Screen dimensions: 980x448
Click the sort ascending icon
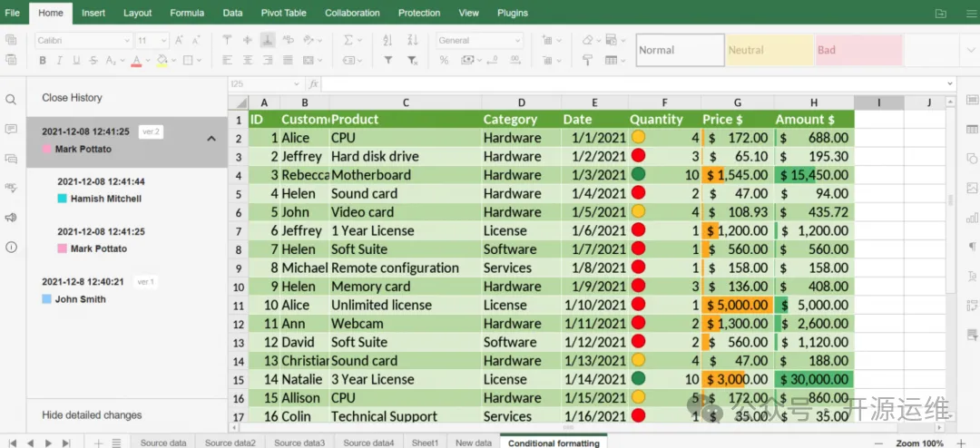(x=388, y=40)
